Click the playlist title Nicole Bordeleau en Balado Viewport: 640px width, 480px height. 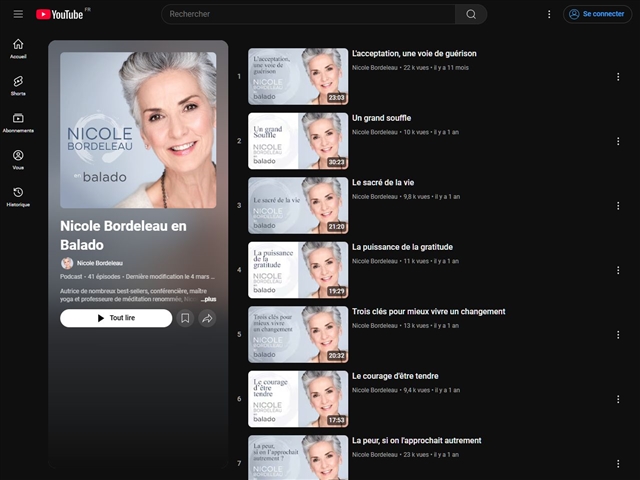coord(123,236)
